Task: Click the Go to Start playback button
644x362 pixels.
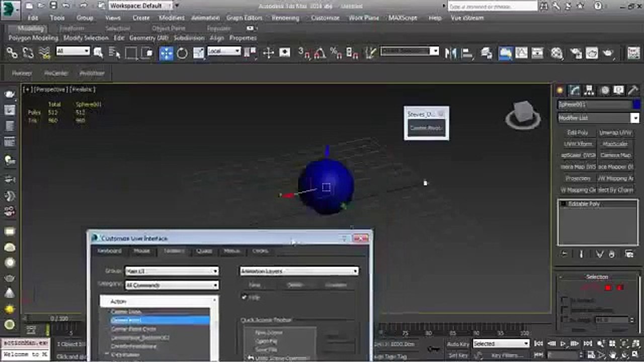Action: [x=538, y=344]
